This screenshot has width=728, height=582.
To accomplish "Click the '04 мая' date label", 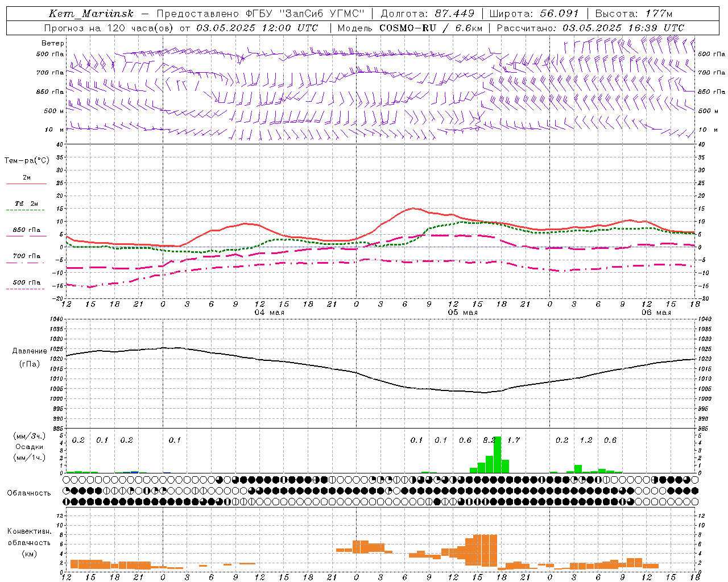I will [270, 313].
